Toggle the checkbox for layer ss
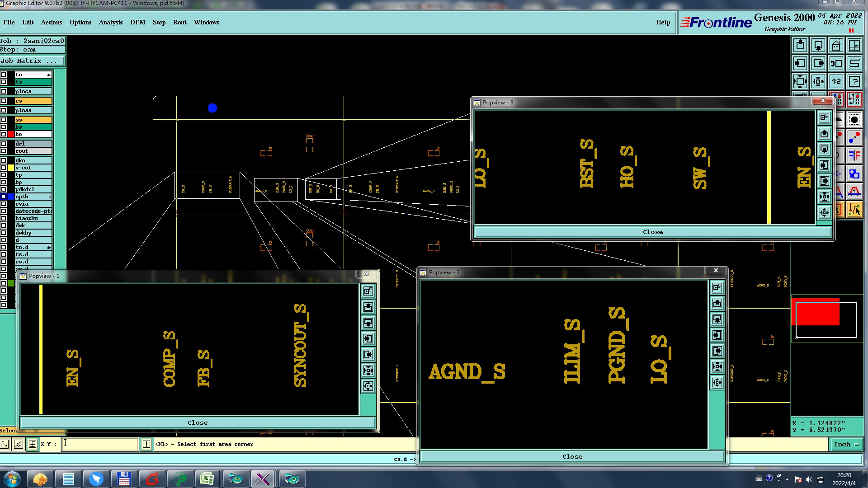Image resolution: width=868 pixels, height=488 pixels. 4,120
